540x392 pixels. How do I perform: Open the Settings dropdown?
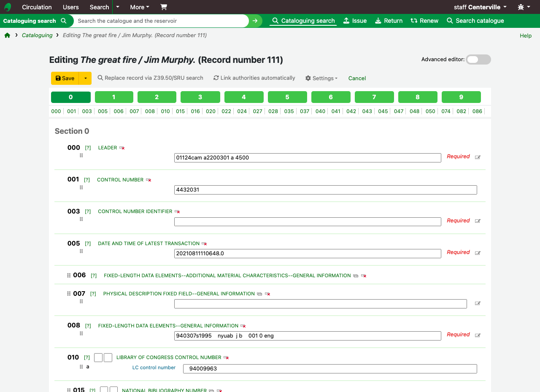[321, 78]
